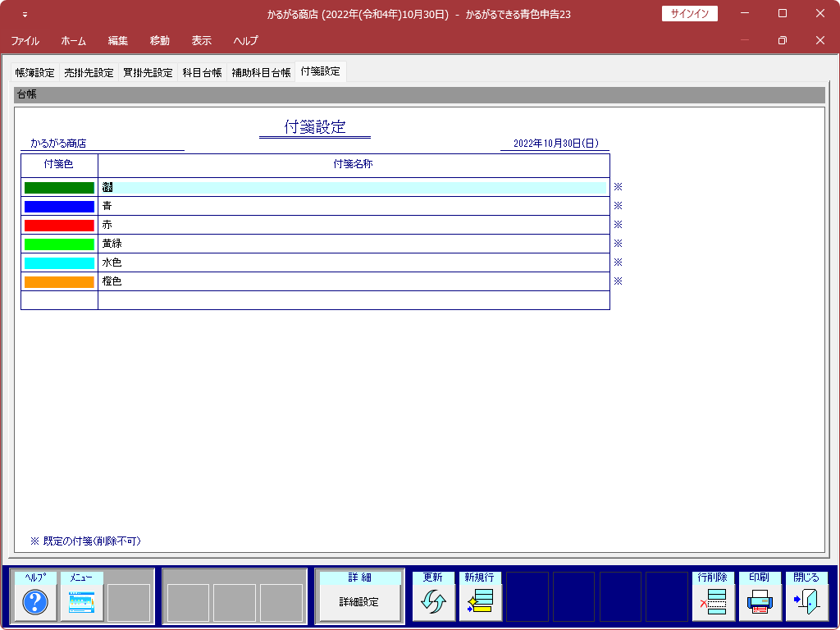Select the 黄緑 name cell
Screen dimensions: 840x630
click(x=354, y=244)
